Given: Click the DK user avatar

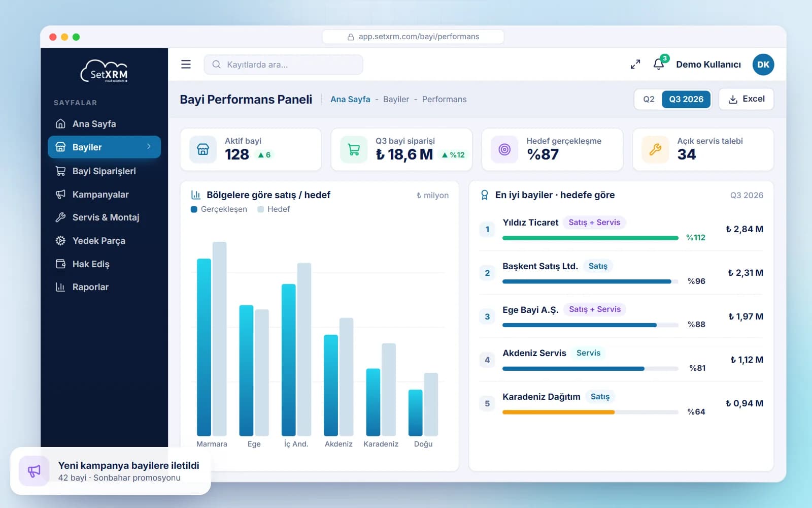Looking at the screenshot, I should 763,65.
